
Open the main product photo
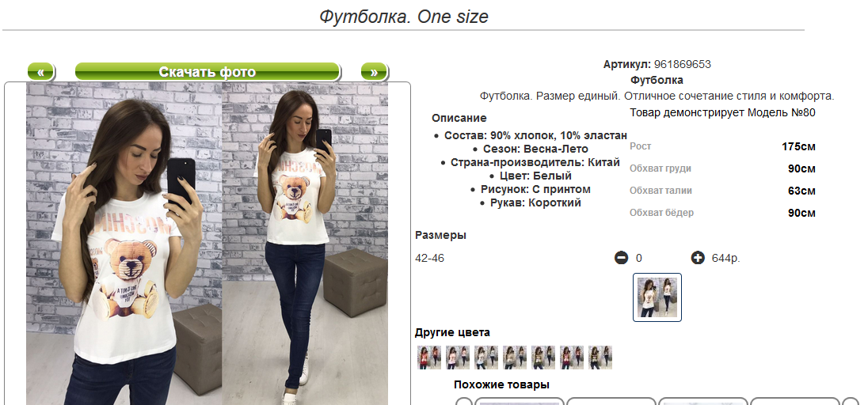click(x=207, y=244)
